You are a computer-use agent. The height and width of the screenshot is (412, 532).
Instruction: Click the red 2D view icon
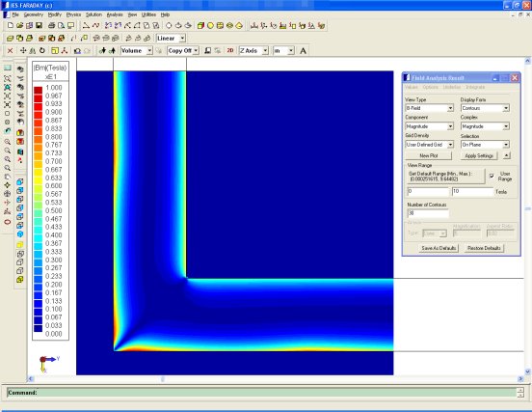pyautogui.click(x=230, y=50)
